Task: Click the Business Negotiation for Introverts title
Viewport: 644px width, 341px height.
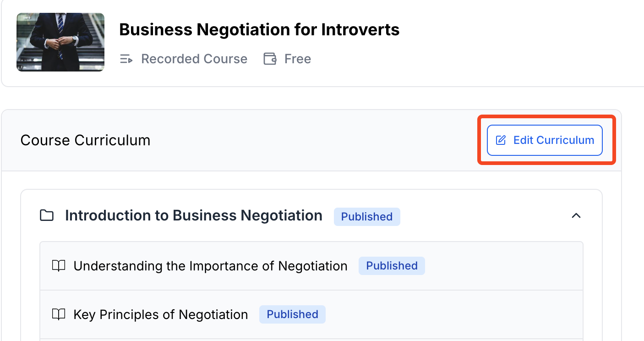Action: (x=259, y=30)
